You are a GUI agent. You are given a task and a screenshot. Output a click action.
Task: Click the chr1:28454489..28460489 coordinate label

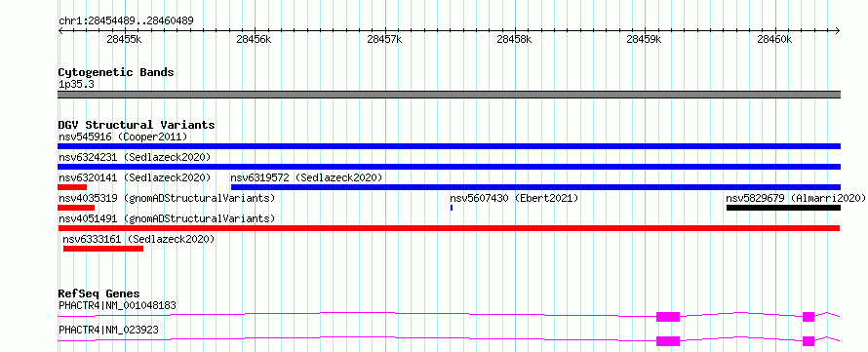[x=126, y=20]
